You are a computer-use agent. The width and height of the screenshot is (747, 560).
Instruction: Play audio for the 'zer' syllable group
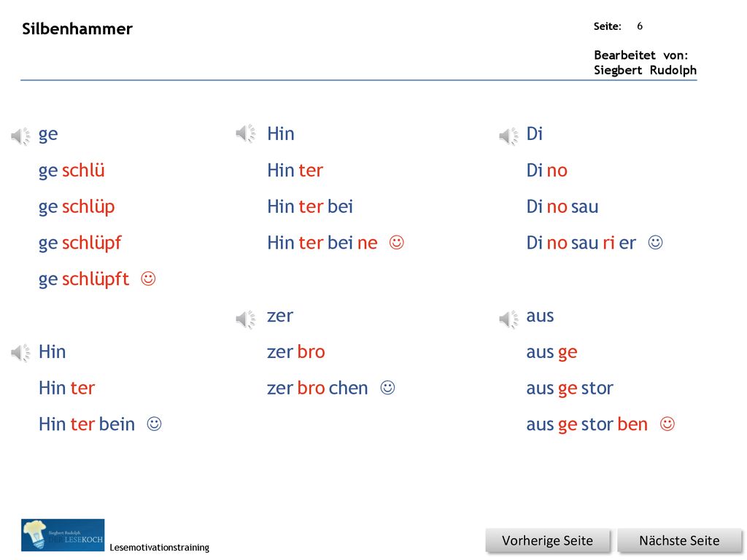(246, 319)
